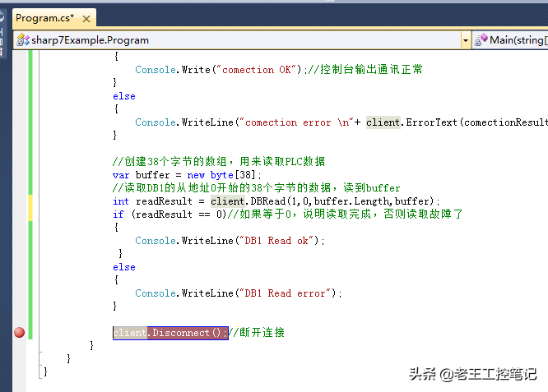Click the comment about reading DB1 into buffer
The height and width of the screenshot is (392, 548).
(x=257, y=188)
